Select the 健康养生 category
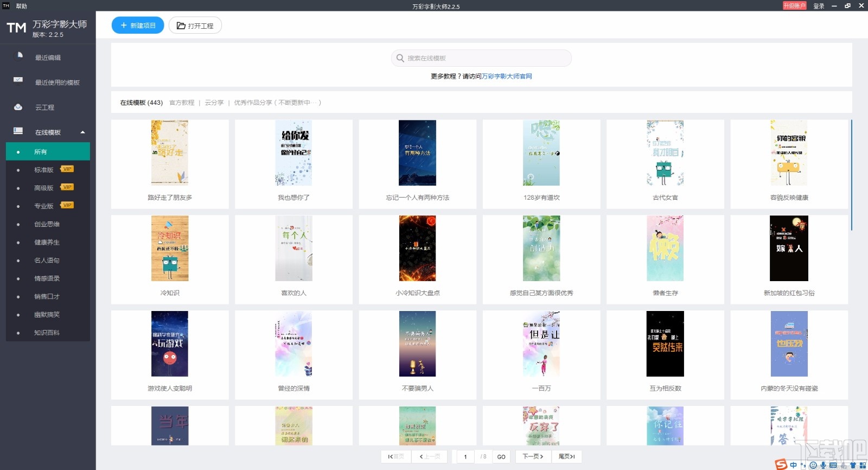Image resolution: width=868 pixels, height=470 pixels. point(48,242)
